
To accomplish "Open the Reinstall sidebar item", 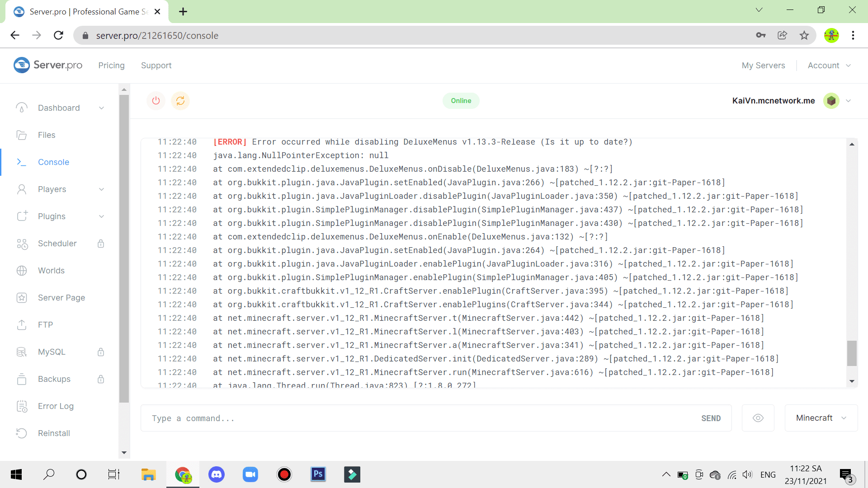I will tap(53, 433).
